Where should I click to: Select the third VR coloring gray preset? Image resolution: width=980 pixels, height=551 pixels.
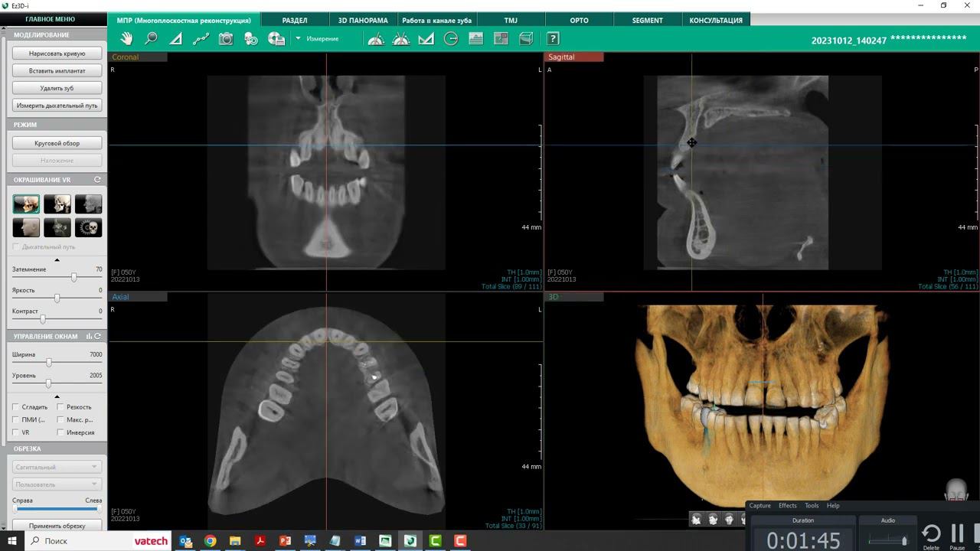(x=88, y=204)
